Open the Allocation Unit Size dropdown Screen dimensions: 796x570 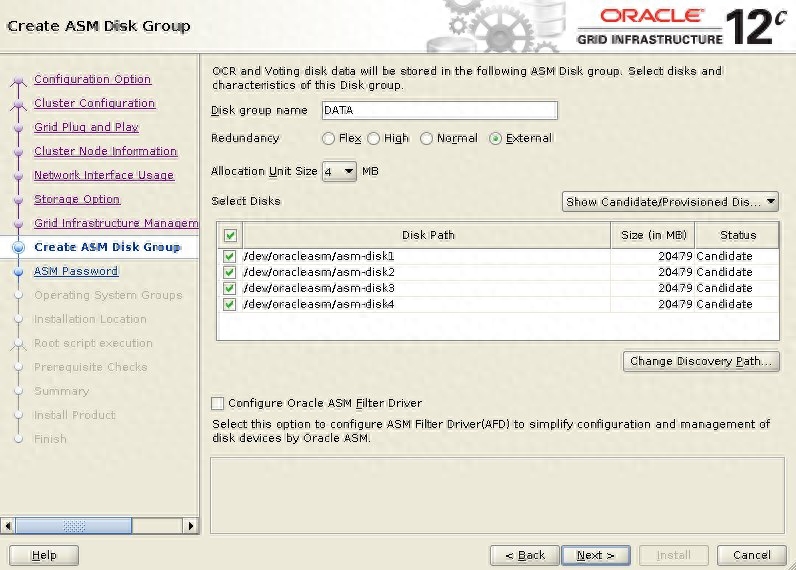coord(339,172)
